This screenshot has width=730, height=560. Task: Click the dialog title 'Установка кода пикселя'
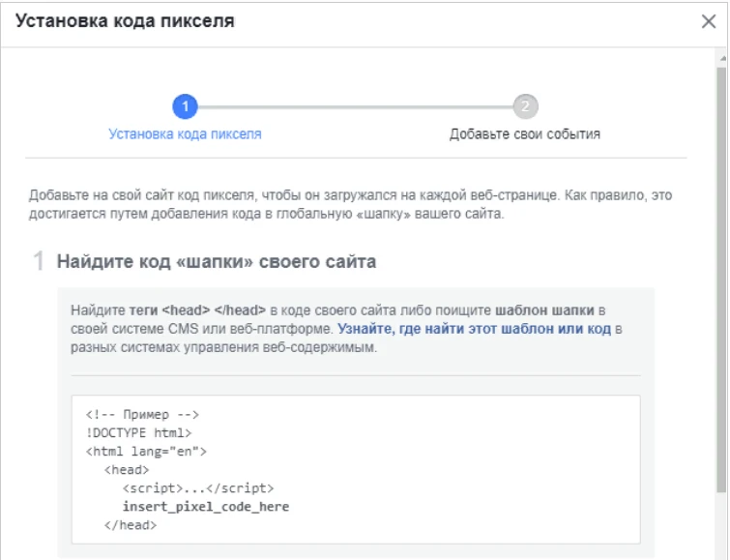(x=126, y=21)
